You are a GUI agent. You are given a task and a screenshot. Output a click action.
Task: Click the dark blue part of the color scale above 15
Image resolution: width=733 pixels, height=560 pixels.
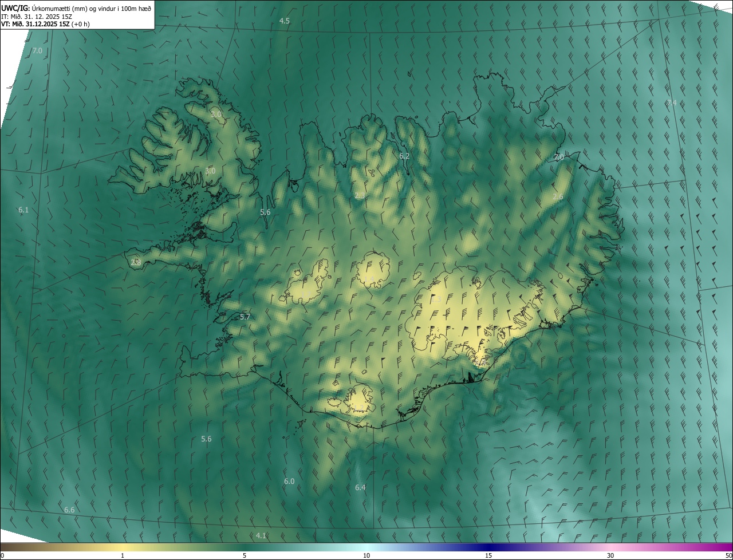[488, 547]
